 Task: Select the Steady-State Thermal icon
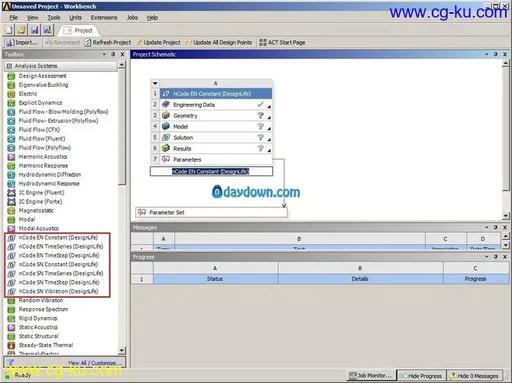tap(11, 345)
